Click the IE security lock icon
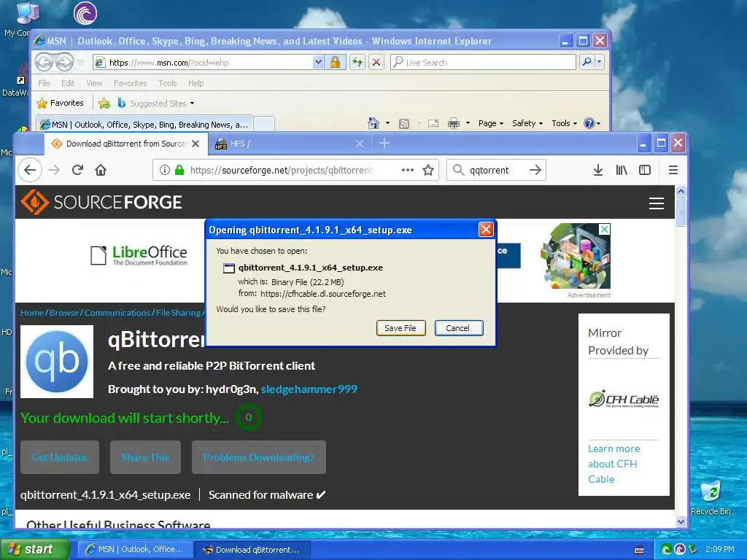This screenshot has width=747, height=560. (335, 63)
